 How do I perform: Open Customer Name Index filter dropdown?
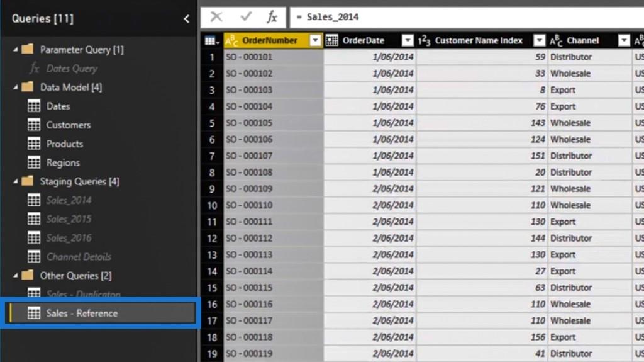539,40
